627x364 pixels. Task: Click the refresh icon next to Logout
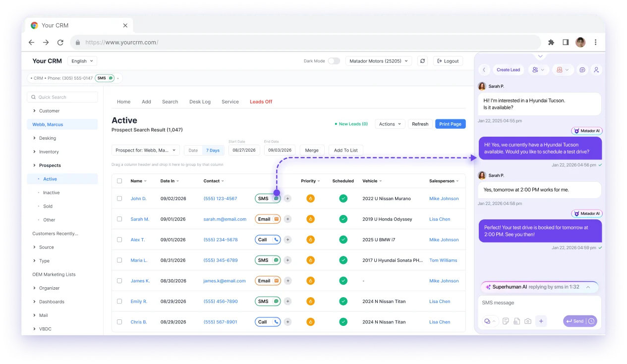click(423, 61)
